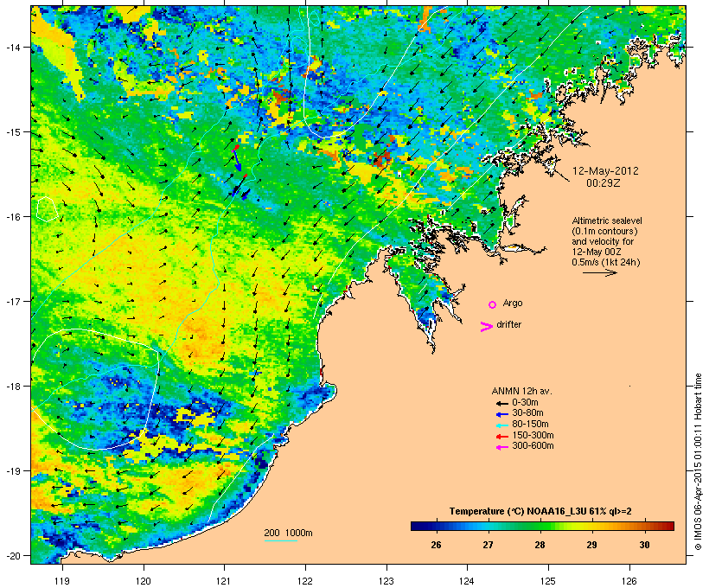
Task: Click the magenta 300-600m legend arrow
Action: (x=501, y=447)
